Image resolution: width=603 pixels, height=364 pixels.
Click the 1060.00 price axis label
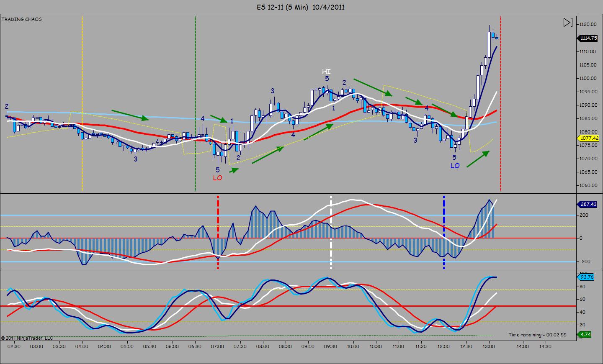[x=588, y=185]
